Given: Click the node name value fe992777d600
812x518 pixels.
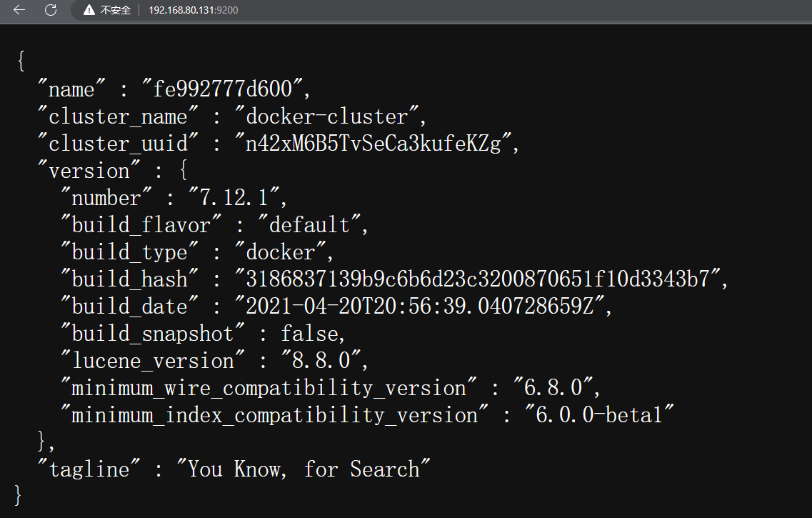Looking at the screenshot, I should [x=223, y=89].
